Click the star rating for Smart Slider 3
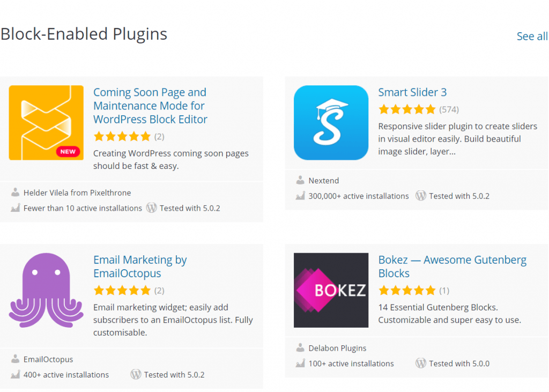Viewport: 549px width, 392px height. pos(407,109)
